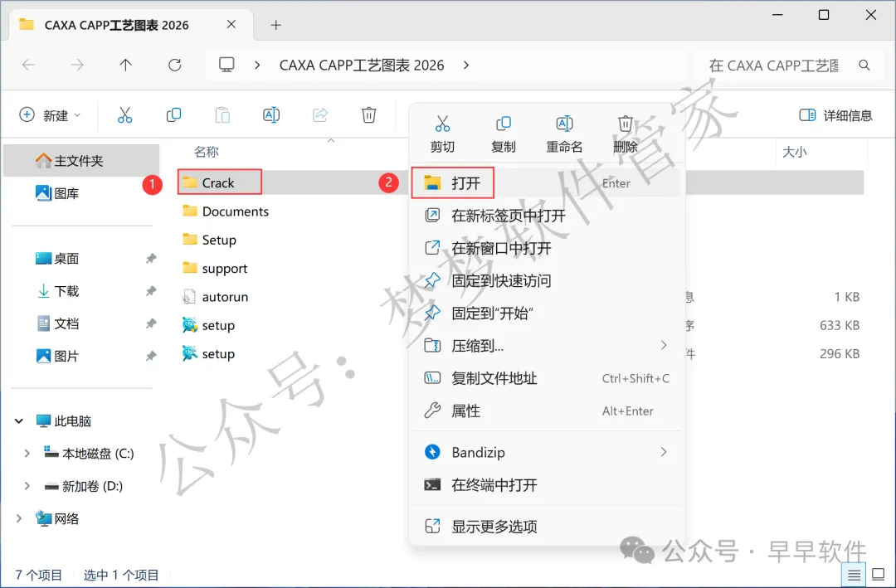
Task: Click the Copy icon in main toolbar
Action: point(173,115)
